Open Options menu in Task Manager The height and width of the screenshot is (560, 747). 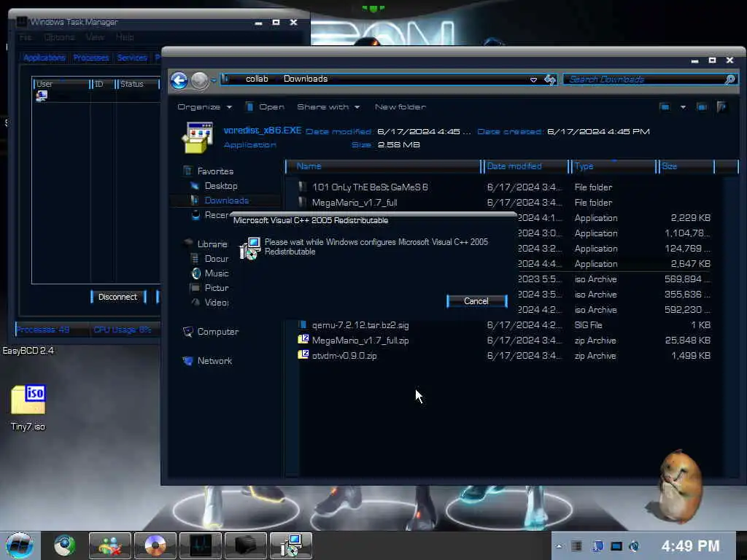(59, 37)
